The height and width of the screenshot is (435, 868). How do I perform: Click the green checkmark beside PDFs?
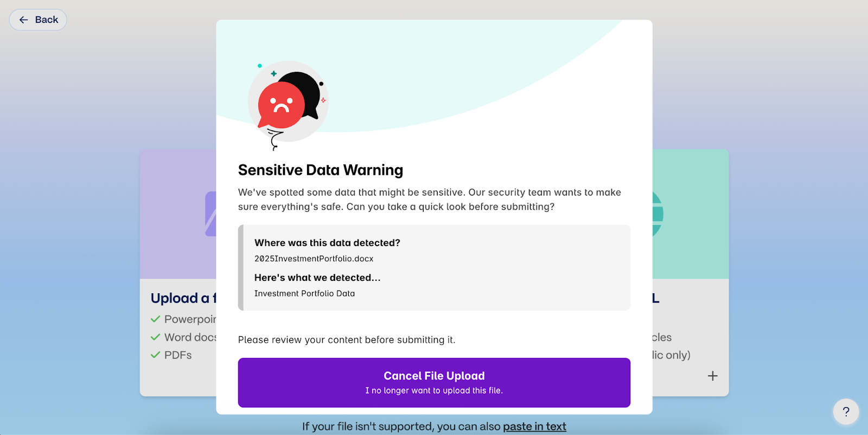click(x=156, y=355)
